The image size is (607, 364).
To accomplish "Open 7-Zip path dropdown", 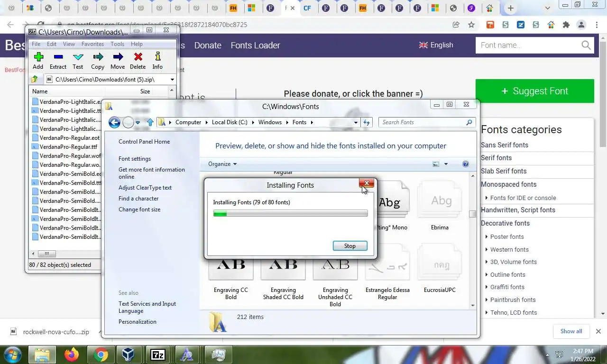I will point(172,80).
